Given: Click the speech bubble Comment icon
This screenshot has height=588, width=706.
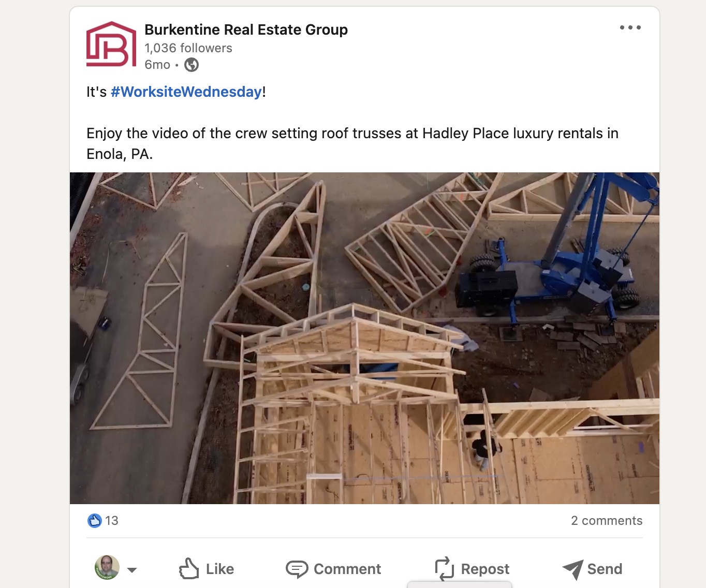Looking at the screenshot, I should coord(297,569).
